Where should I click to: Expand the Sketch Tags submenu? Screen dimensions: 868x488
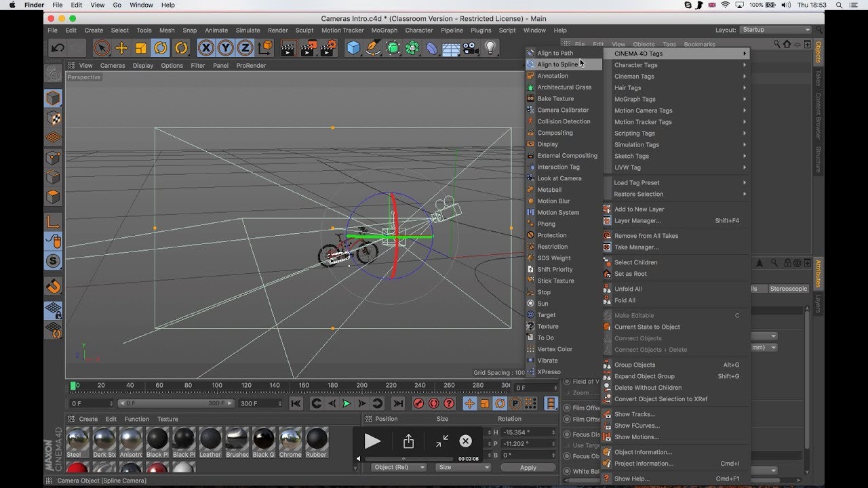pos(678,156)
